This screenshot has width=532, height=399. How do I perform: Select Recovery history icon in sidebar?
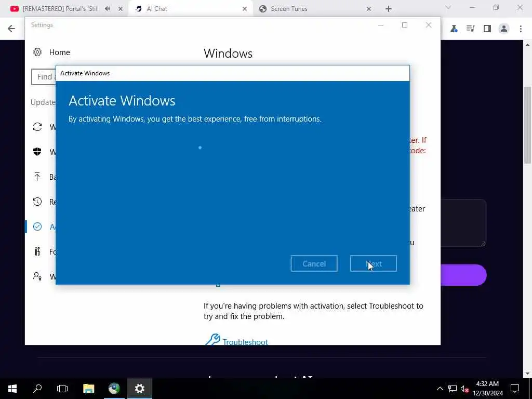tap(37, 202)
